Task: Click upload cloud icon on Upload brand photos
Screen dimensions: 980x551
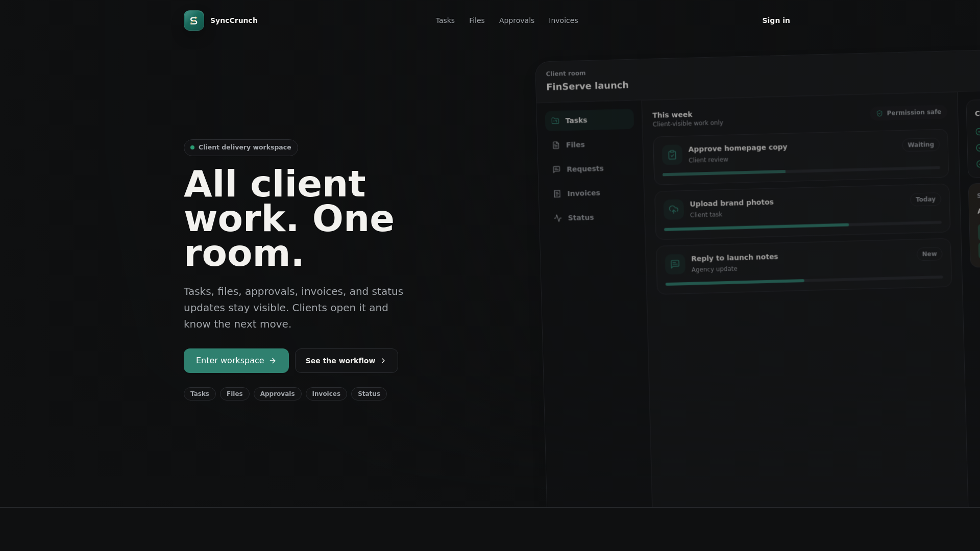Action: click(x=674, y=209)
